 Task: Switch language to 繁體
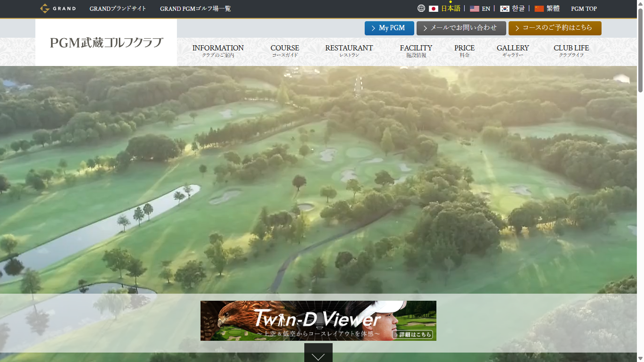pyautogui.click(x=553, y=8)
